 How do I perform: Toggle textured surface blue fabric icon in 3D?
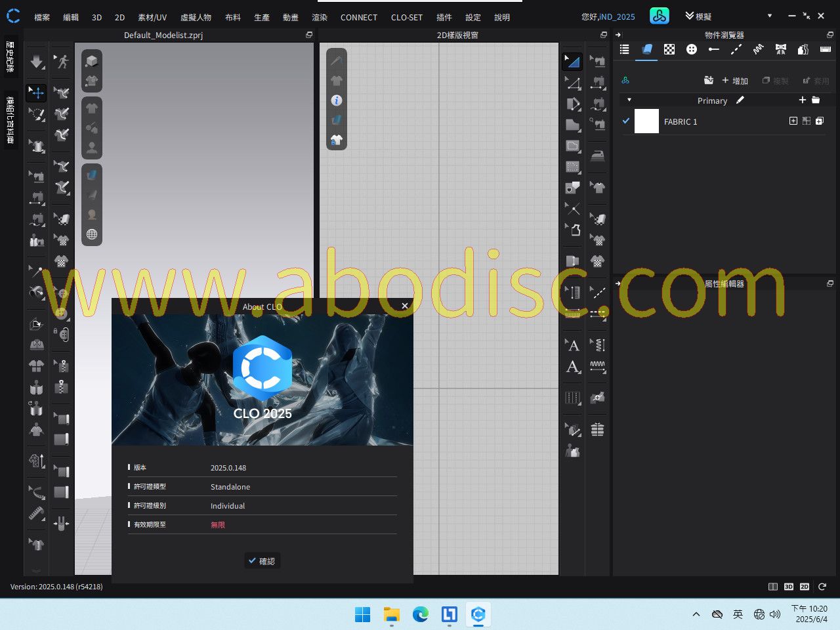92,175
